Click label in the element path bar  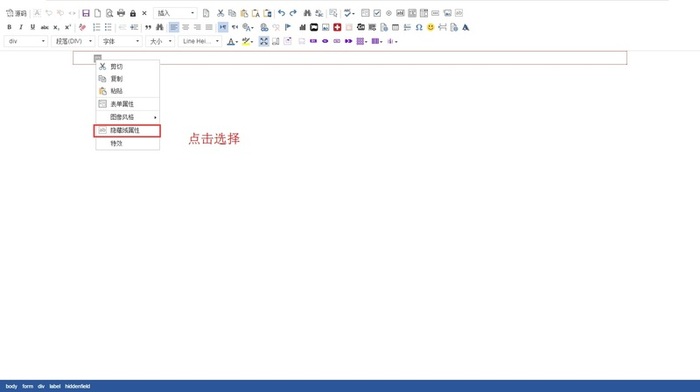click(x=55, y=386)
